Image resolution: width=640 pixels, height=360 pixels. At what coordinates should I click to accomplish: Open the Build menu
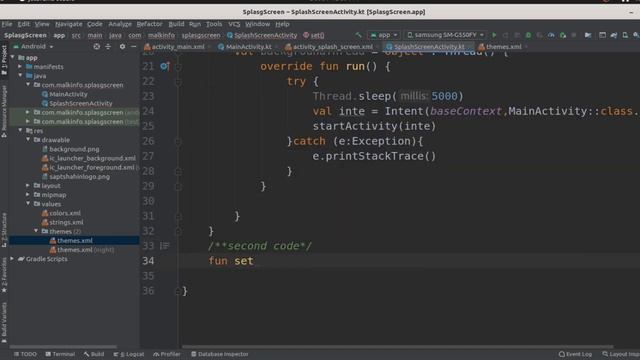(x=176, y=24)
